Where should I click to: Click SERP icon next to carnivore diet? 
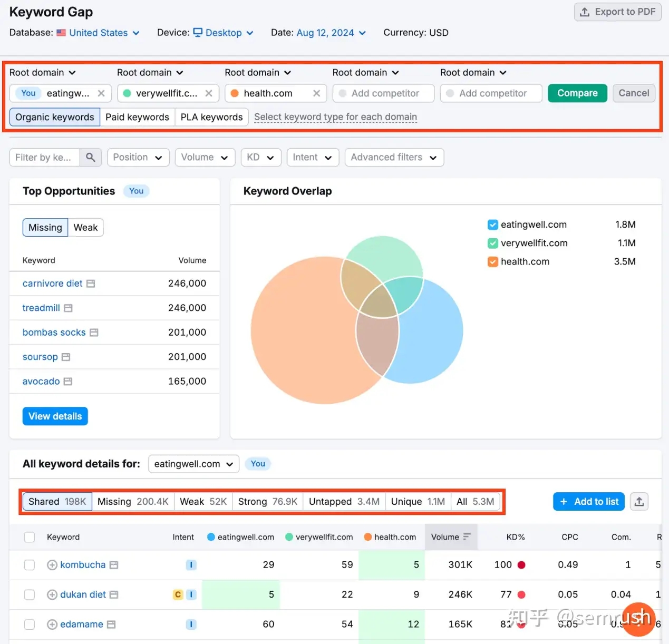[91, 284]
